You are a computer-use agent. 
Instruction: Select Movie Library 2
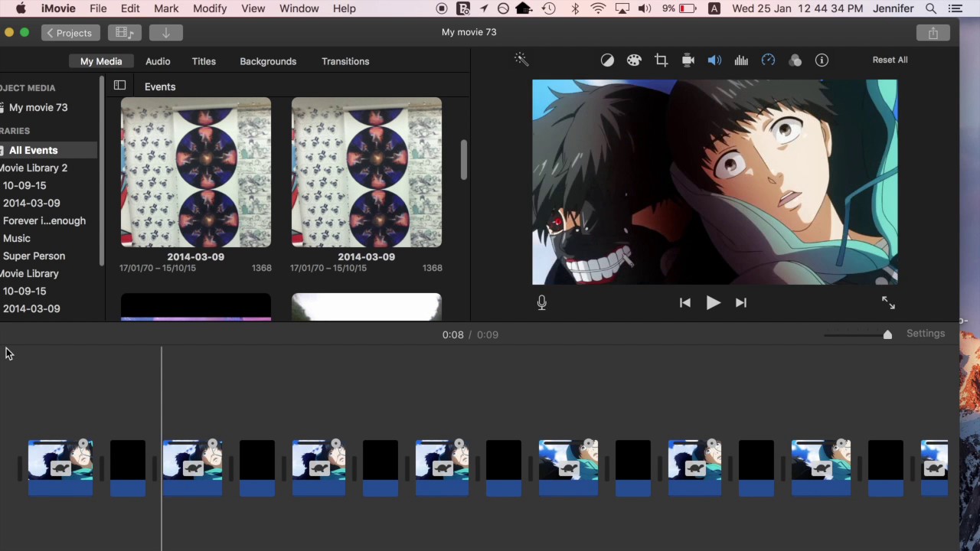(x=34, y=168)
